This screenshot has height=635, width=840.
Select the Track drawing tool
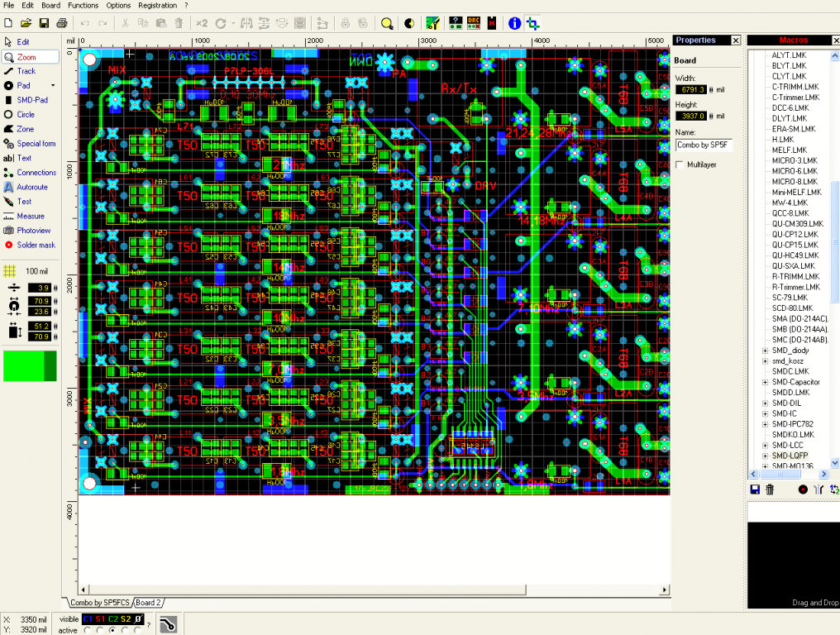26,71
